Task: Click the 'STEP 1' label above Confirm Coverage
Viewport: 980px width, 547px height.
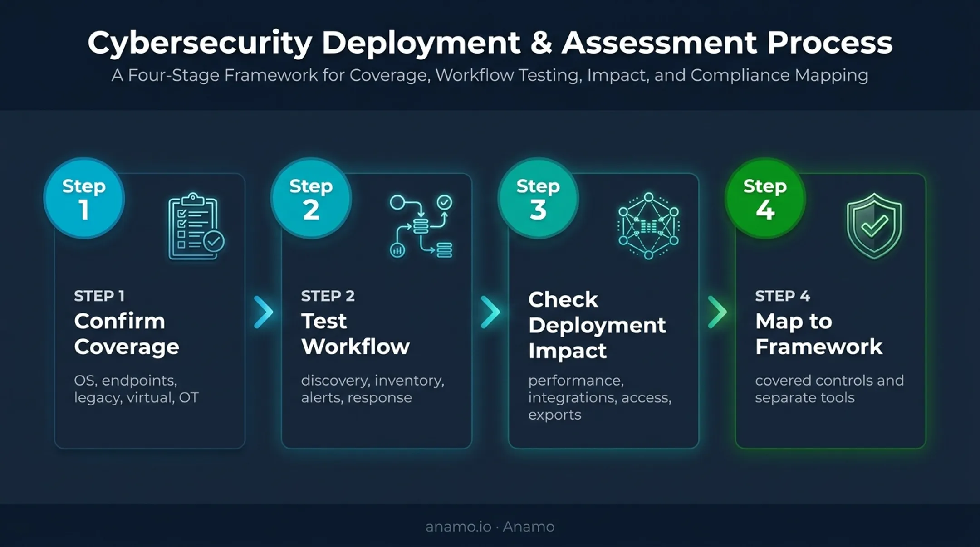Action: [99, 296]
